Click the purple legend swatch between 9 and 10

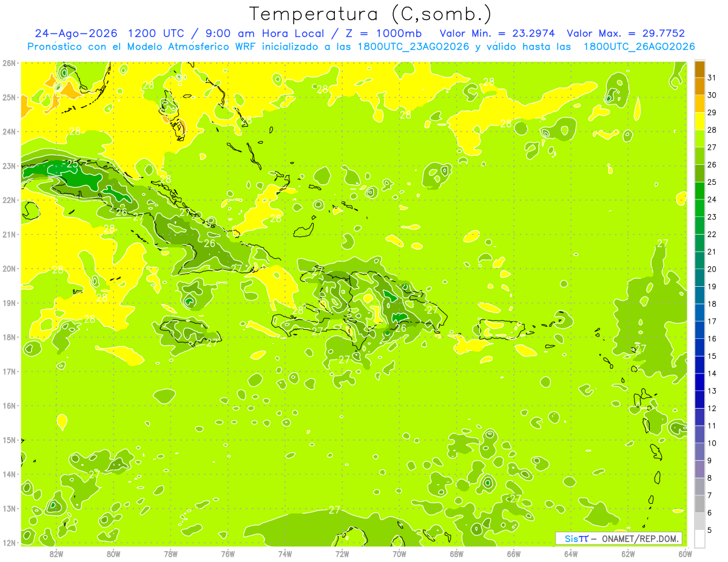coord(699,452)
